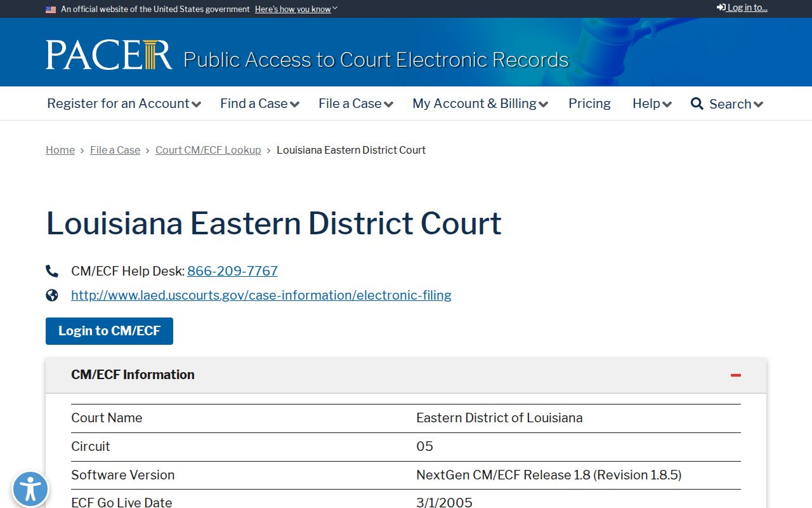
Task: Collapse CM/ECF Information with minus icon
Action: 736,375
